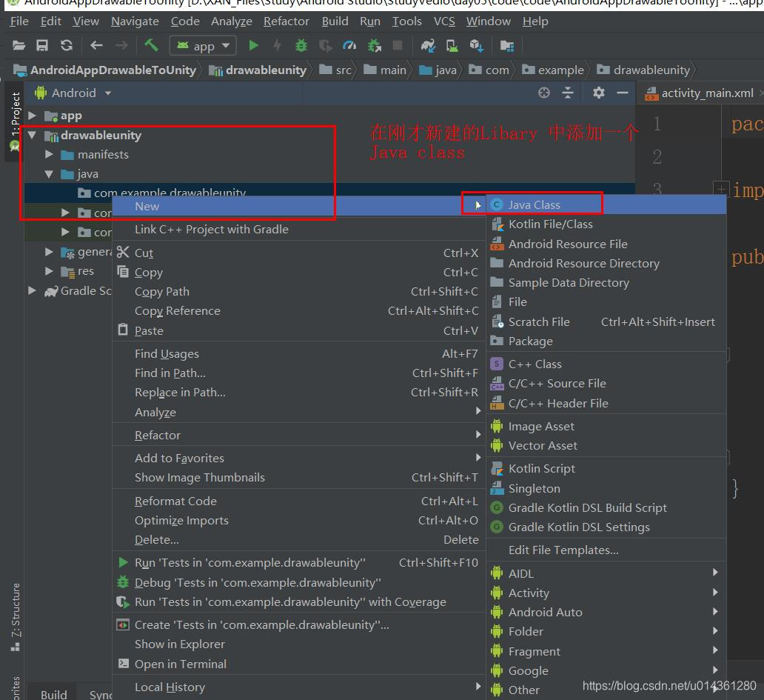Click the Open folder toolbar icon
Viewport: 764px width, 700px height.
(19, 46)
